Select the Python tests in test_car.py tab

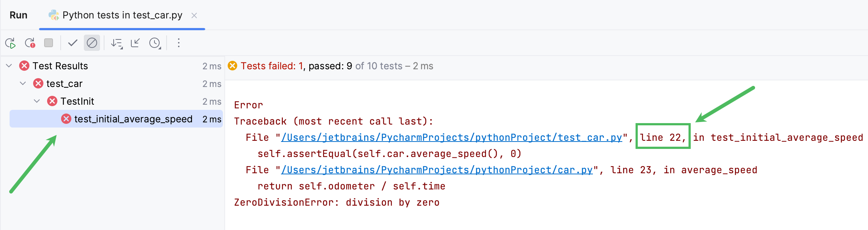pos(121,15)
